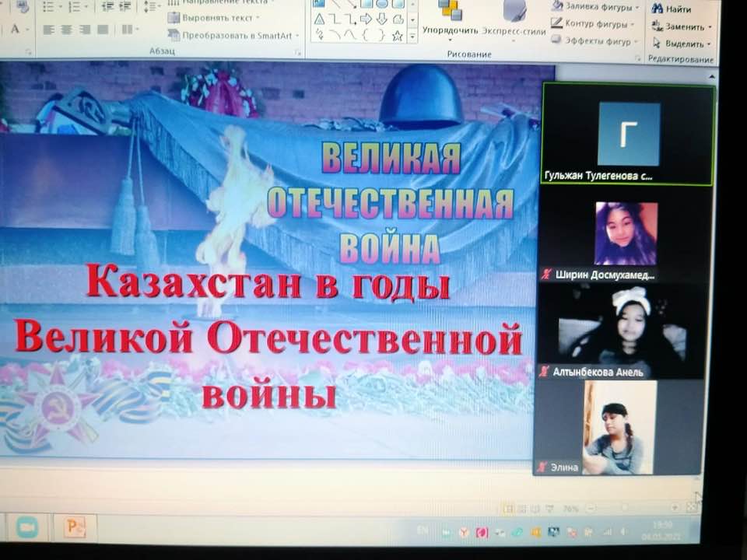
Task: Open Контур фигуры shape outline
Action: click(x=593, y=23)
